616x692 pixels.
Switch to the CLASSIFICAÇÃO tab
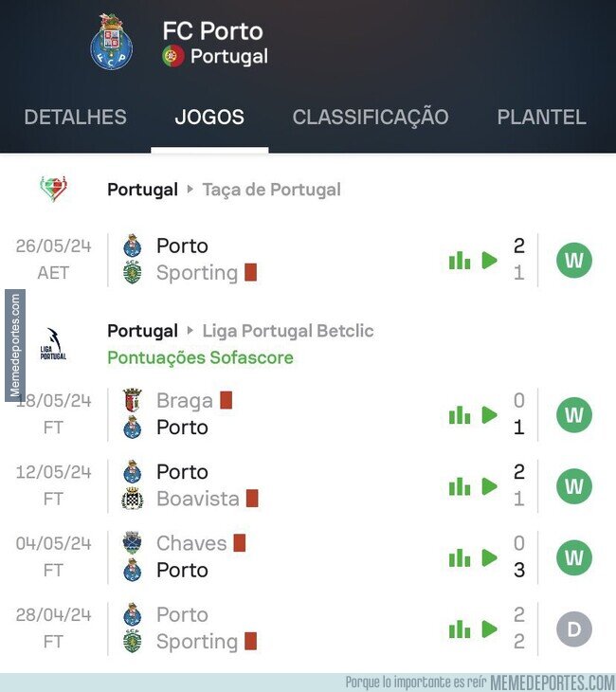tap(371, 117)
